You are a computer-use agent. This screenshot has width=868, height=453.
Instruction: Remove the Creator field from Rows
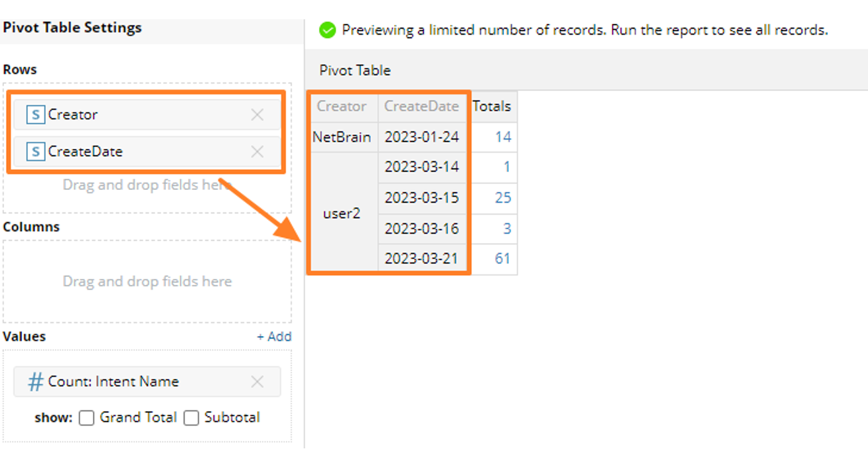coord(257,114)
